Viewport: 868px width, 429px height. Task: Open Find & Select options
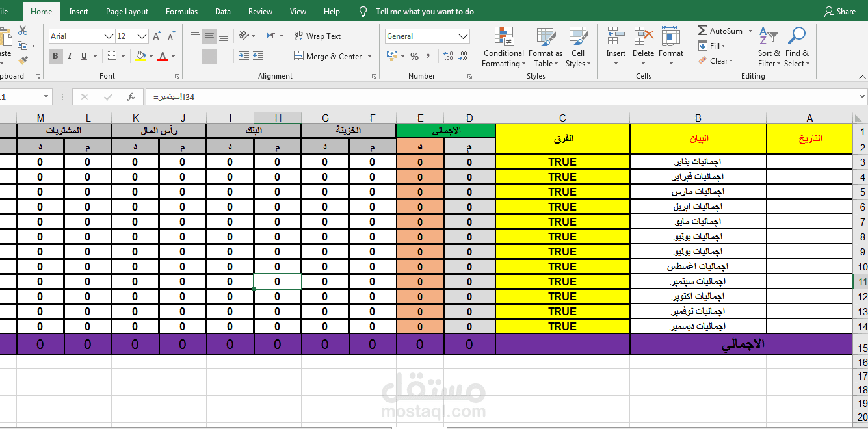tap(796, 47)
